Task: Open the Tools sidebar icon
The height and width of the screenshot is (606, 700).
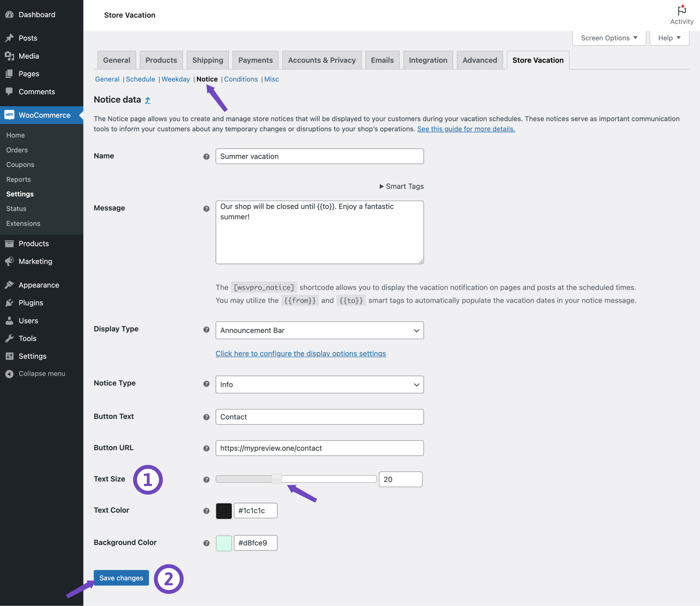Action: [x=10, y=338]
